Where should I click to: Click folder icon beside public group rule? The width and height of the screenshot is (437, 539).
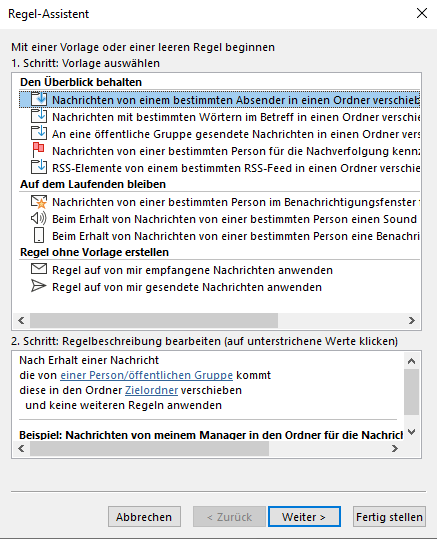39,133
